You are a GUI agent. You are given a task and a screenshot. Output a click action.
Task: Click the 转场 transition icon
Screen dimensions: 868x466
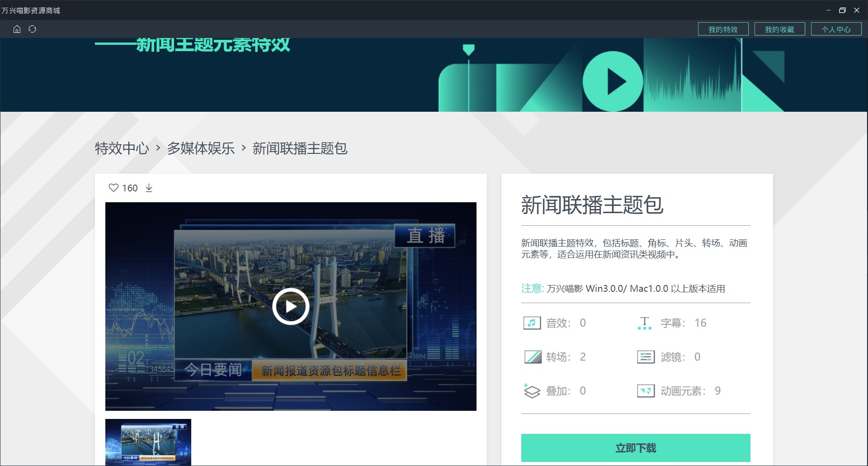click(x=533, y=357)
